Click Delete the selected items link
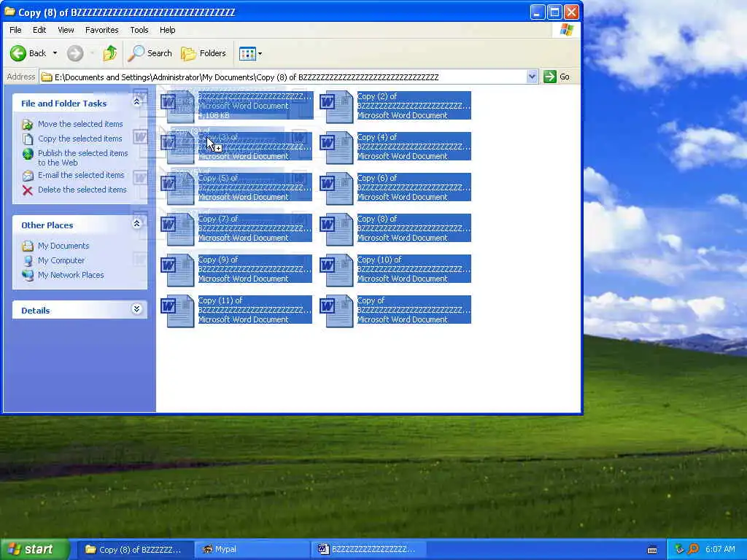The image size is (747, 560). point(82,190)
